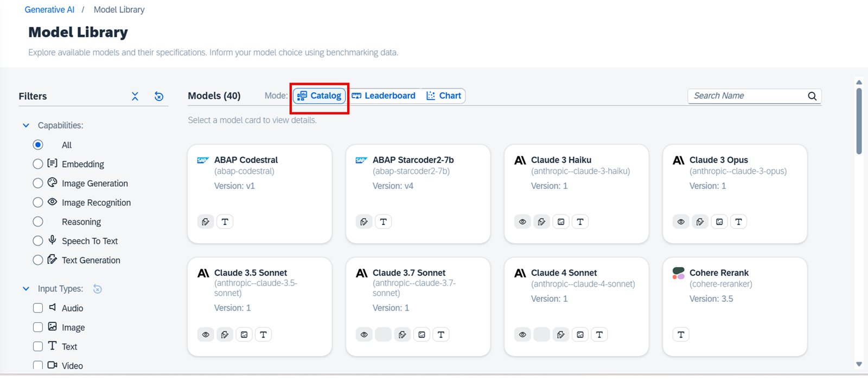Click the Cohere Rerank text input icon

(x=681, y=334)
